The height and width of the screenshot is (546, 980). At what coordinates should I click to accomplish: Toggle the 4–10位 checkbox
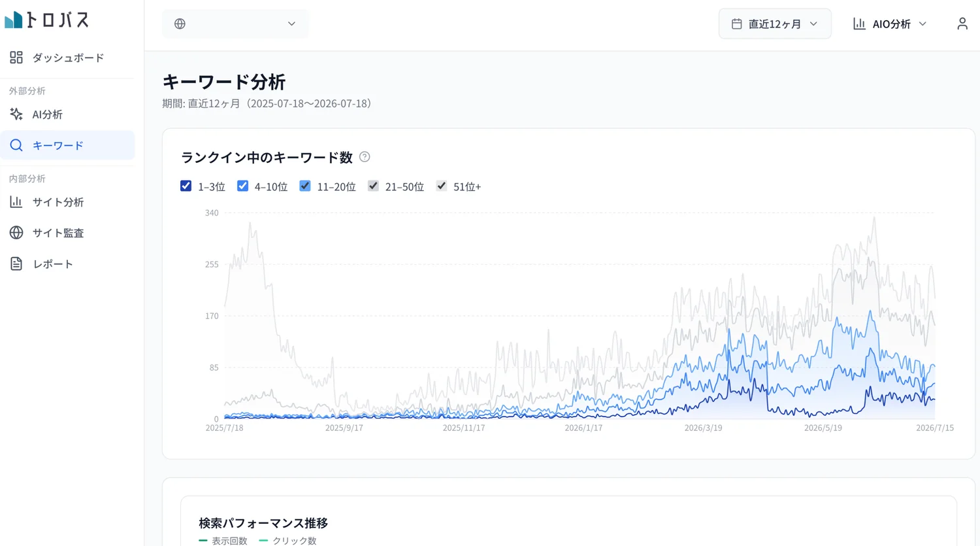coord(243,186)
